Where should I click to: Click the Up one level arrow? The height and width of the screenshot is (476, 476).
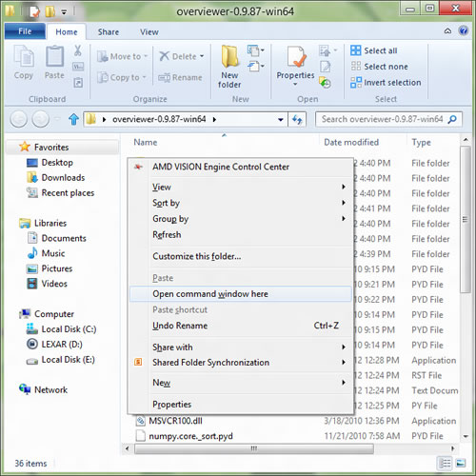73,119
